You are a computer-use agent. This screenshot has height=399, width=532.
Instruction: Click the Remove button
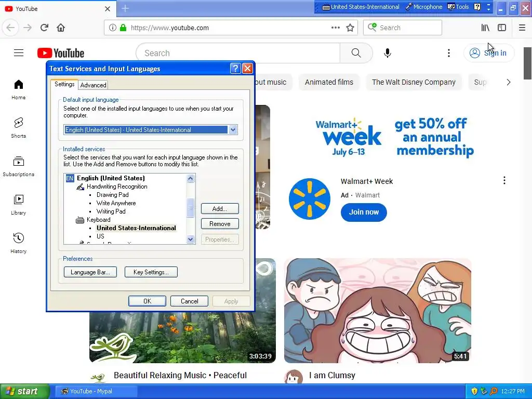(x=220, y=224)
